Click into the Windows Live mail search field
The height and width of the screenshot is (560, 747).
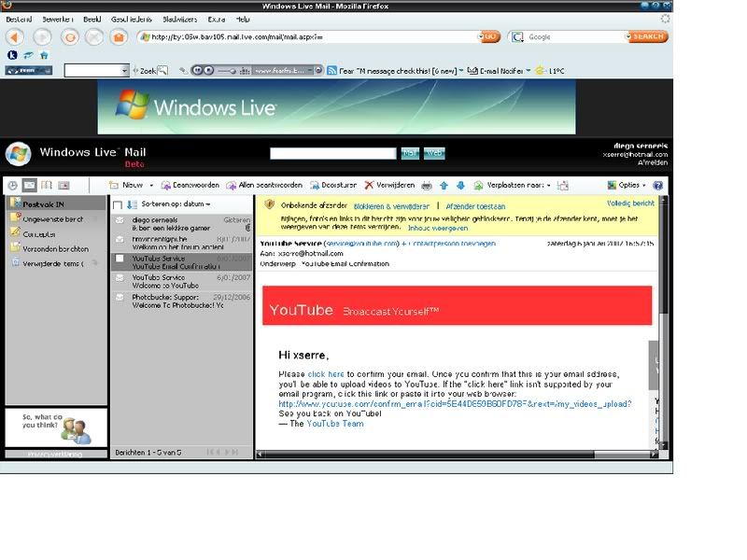pos(332,153)
